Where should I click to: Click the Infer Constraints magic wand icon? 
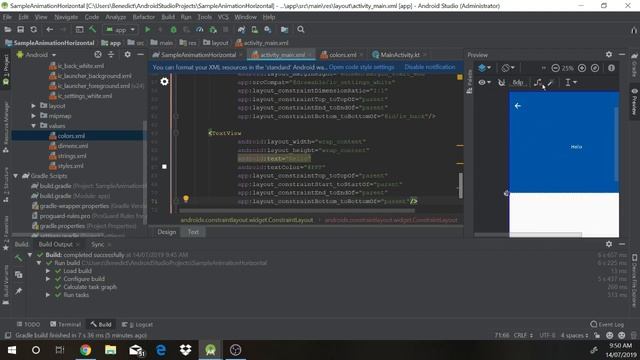coord(551,82)
